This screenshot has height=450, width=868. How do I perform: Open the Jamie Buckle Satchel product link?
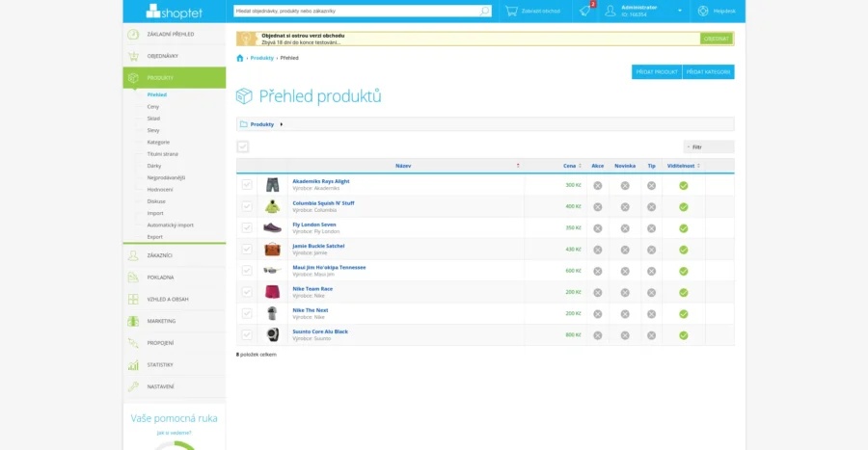(318, 246)
